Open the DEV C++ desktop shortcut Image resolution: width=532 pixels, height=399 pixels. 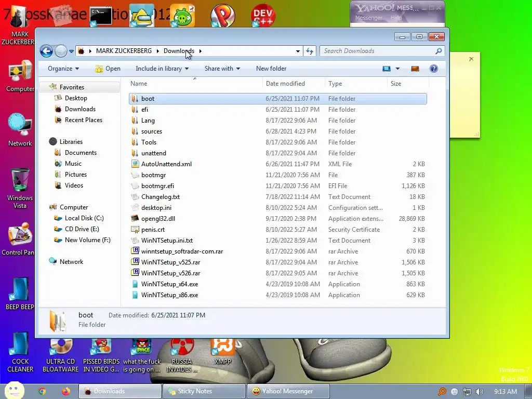(x=262, y=15)
